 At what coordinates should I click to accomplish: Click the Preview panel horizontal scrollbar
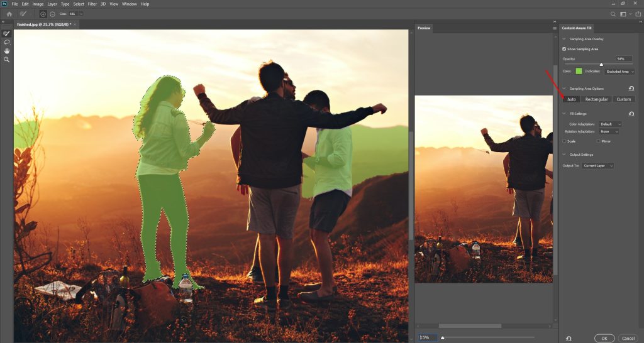470,326
